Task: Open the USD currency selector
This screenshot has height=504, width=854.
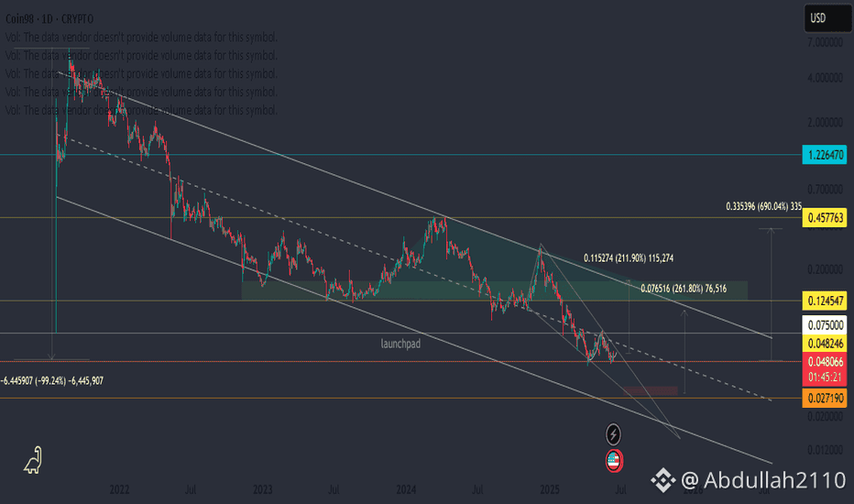Action: click(827, 18)
